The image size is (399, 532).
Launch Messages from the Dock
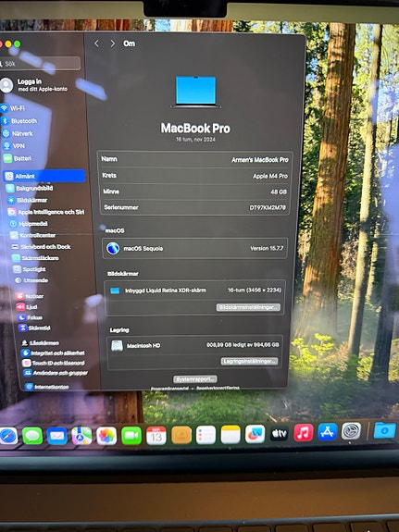(x=32, y=436)
